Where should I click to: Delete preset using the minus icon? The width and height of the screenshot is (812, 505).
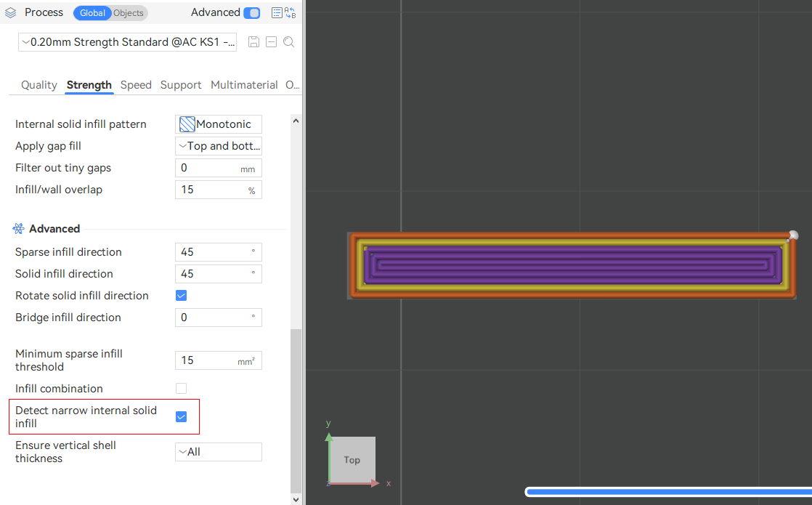(x=272, y=42)
